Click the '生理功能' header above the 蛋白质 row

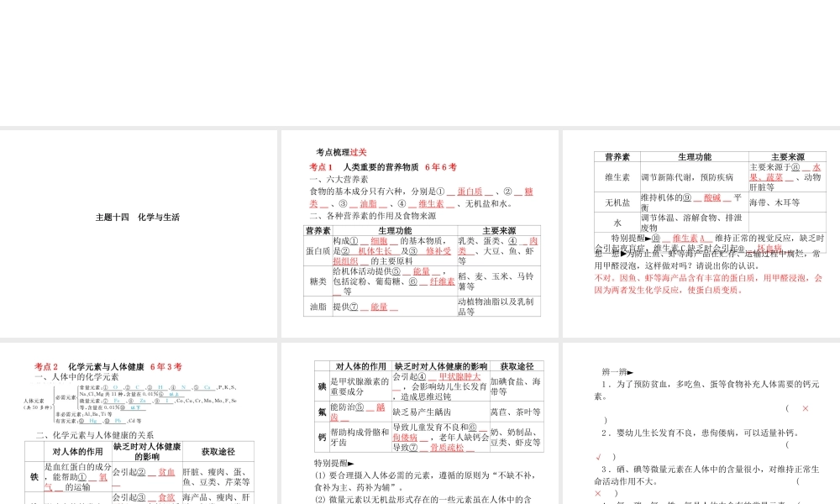pos(395,231)
